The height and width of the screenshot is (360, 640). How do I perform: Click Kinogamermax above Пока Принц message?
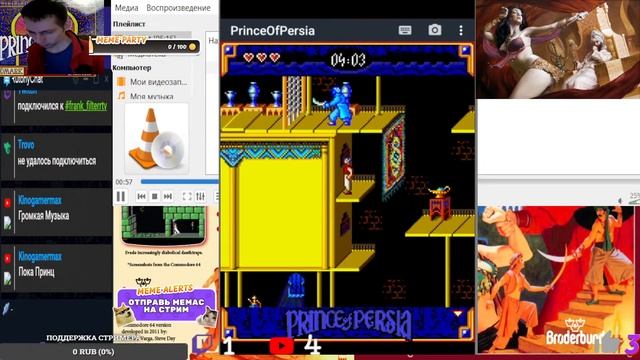(40, 257)
